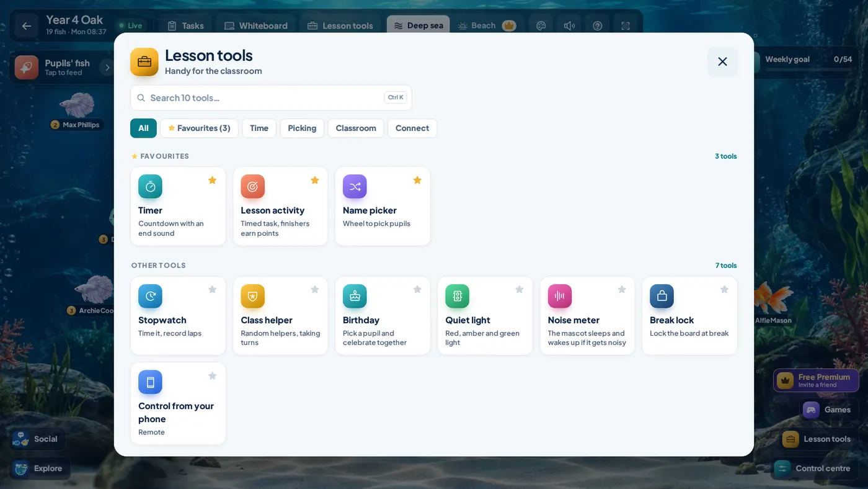The image size is (868, 489).
Task: Open the theme palette icon in top bar
Action: coord(541,25)
